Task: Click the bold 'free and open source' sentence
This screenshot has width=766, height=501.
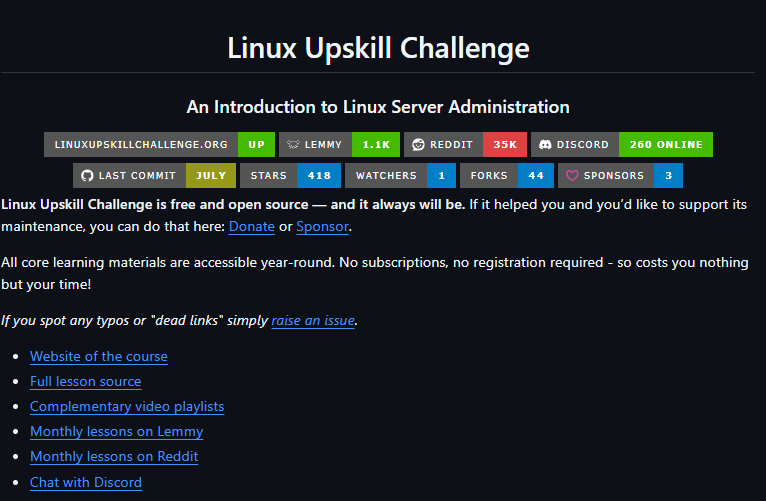Action: pyautogui.click(x=233, y=205)
